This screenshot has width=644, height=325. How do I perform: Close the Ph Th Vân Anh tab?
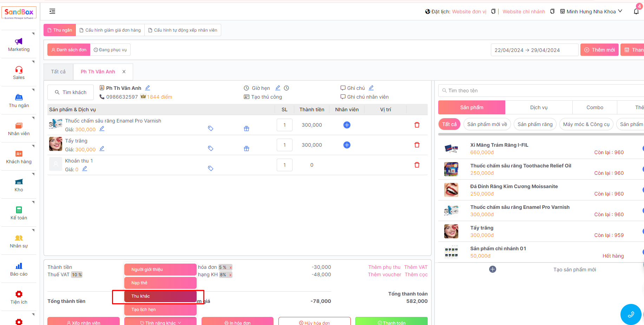(x=124, y=72)
